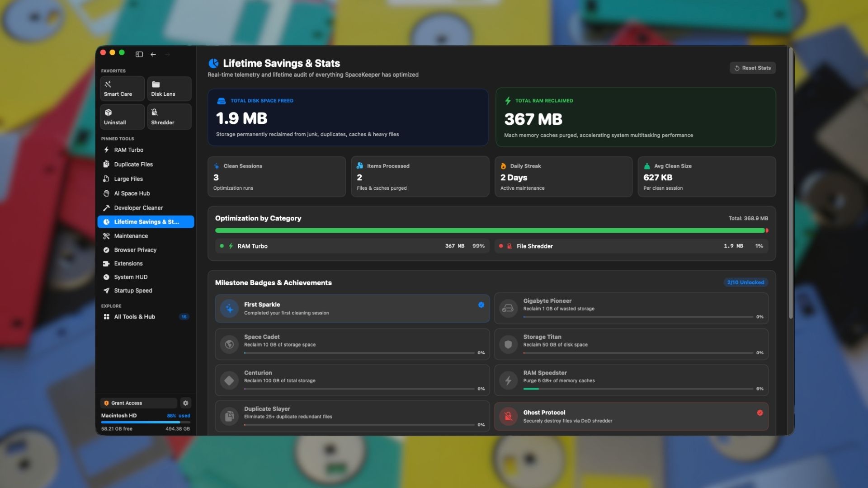Click RAM Turbo category row
This screenshot has width=868, height=488.
point(352,246)
